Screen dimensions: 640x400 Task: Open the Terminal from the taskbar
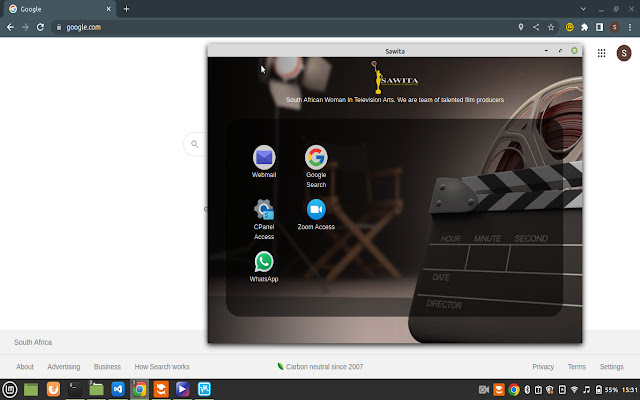click(74, 389)
